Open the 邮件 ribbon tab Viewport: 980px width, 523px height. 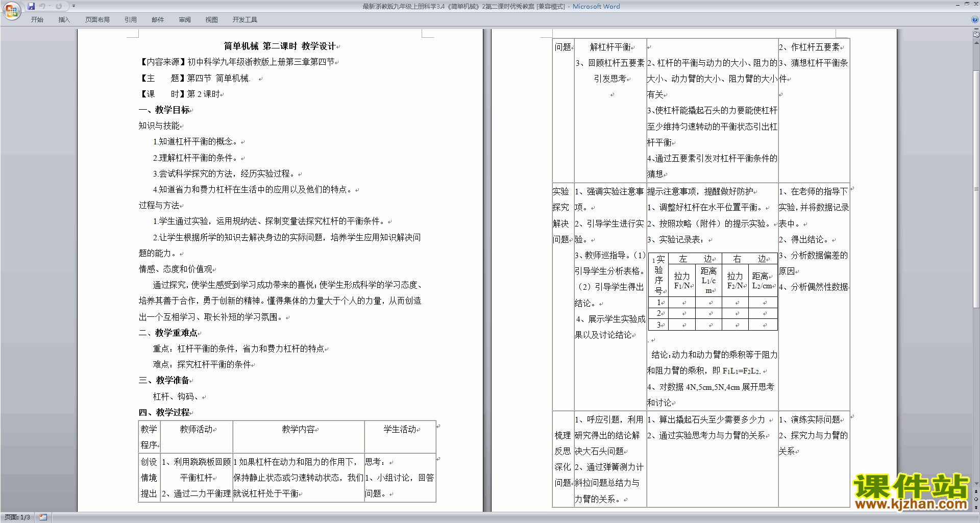(x=158, y=20)
